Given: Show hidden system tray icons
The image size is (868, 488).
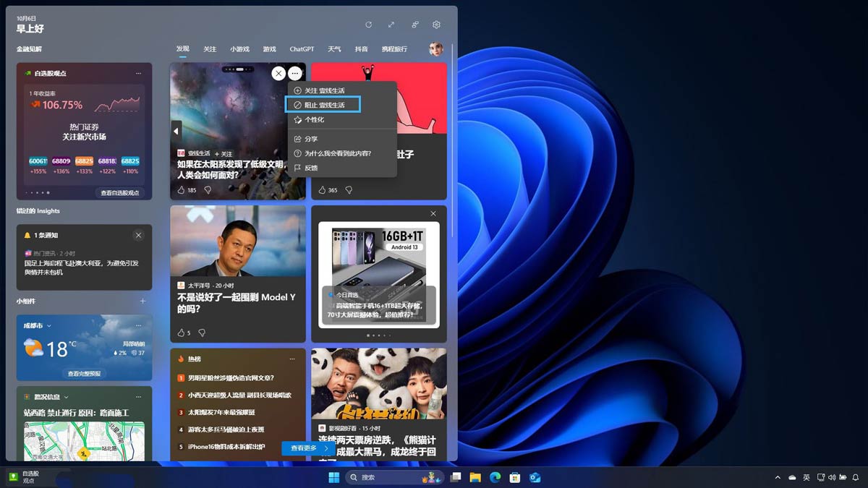Looking at the screenshot, I should pyautogui.click(x=778, y=477).
